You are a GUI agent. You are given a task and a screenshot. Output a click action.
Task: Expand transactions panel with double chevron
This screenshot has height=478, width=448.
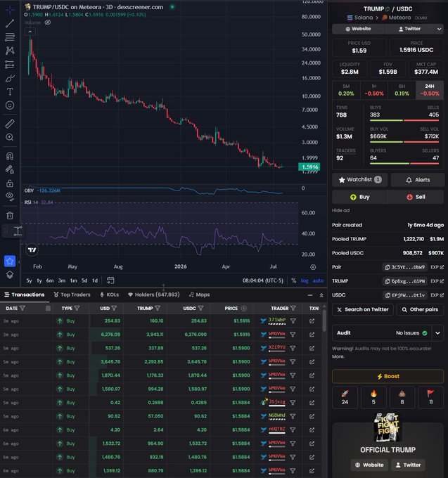(321, 295)
